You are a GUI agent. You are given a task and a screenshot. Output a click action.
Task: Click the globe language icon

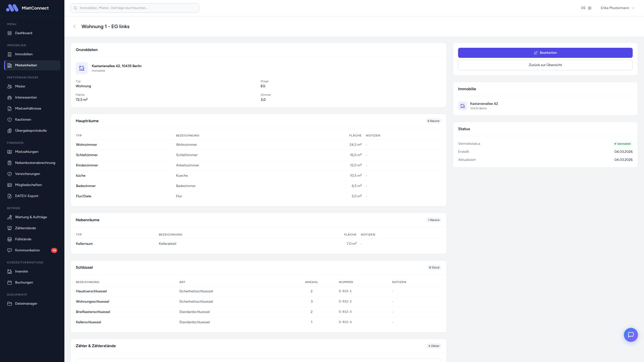590,8
